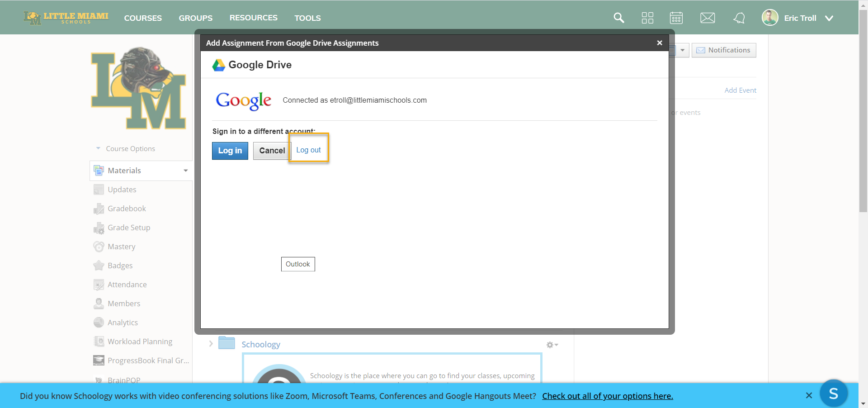Click Eric Troll profile avatar
868x408 pixels.
tap(770, 18)
